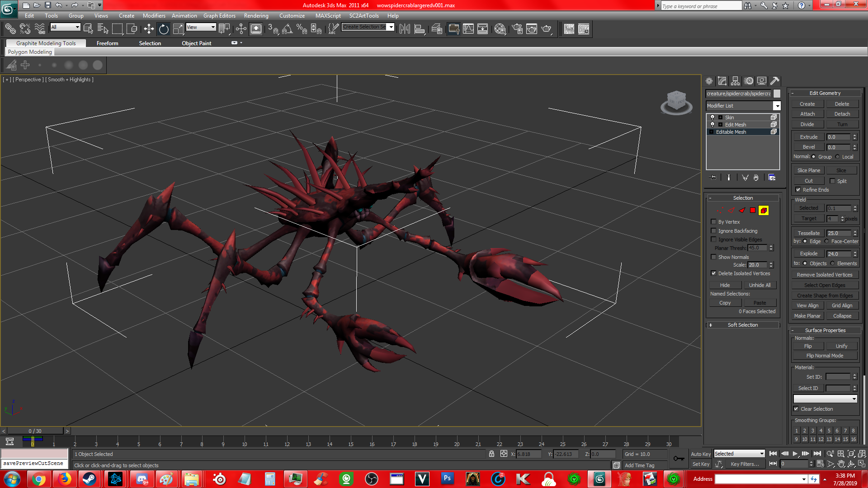Open the Modifier List dropdown
This screenshot has width=868, height=488.
777,106
